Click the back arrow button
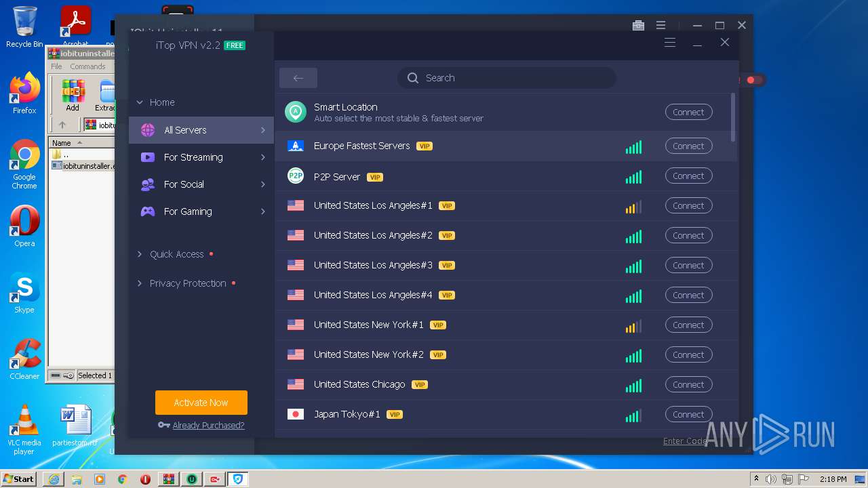Viewport: 868px width, 488px height. point(298,78)
